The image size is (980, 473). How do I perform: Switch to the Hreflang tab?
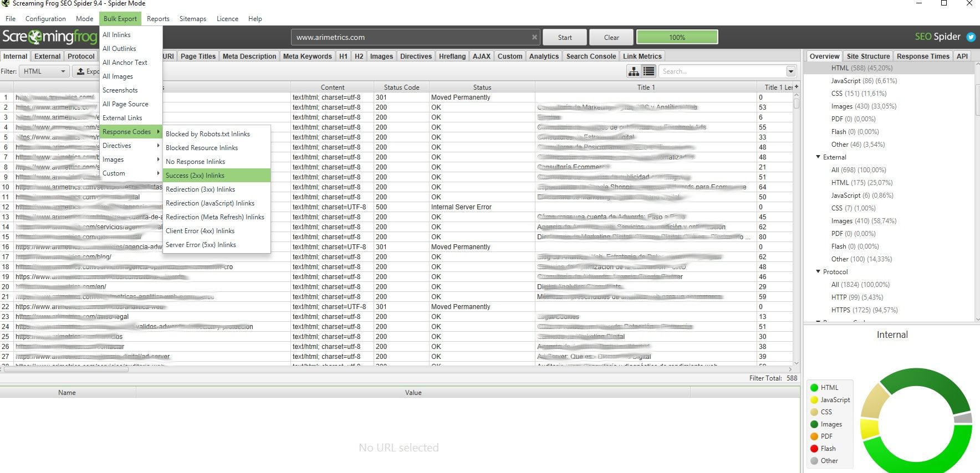(452, 56)
